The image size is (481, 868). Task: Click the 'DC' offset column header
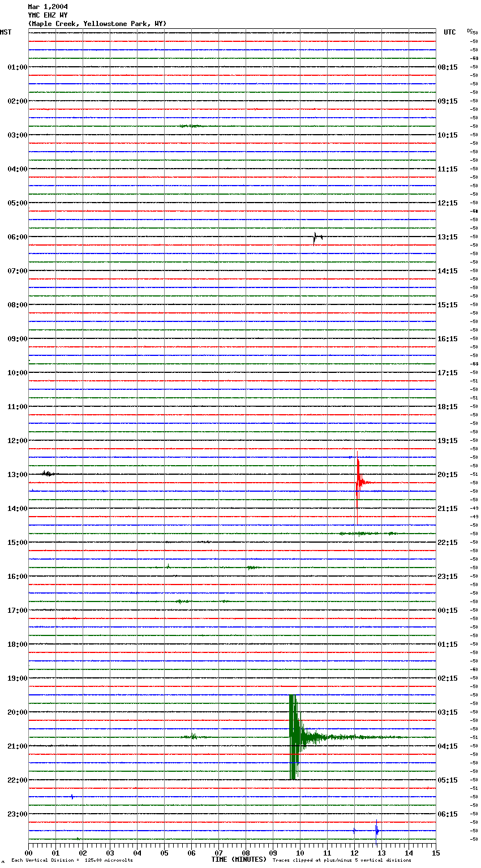pos(470,31)
